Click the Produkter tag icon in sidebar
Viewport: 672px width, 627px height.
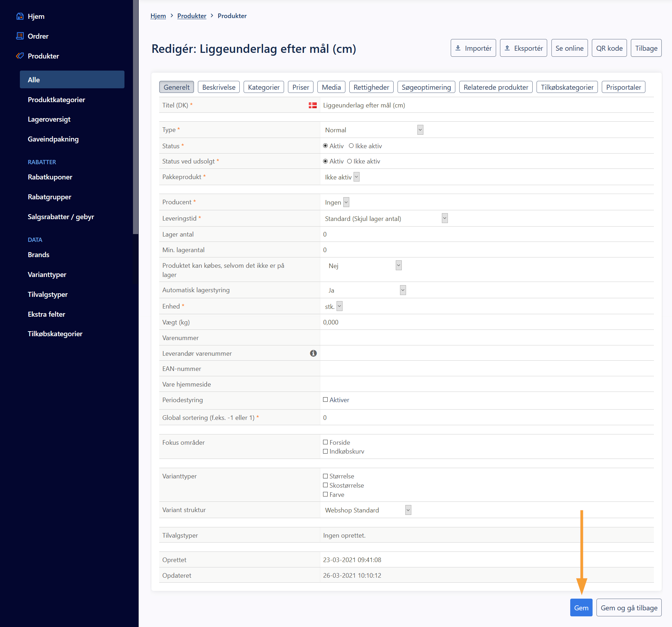(20, 56)
